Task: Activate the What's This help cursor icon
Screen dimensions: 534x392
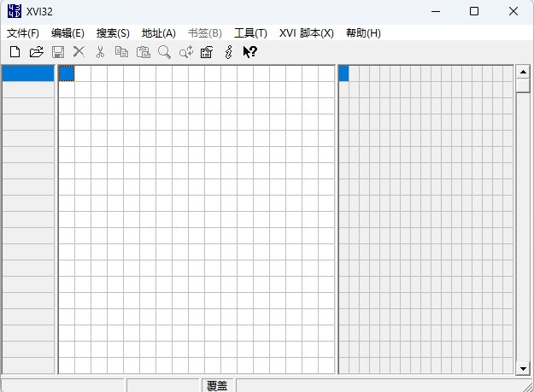Action: coord(249,52)
